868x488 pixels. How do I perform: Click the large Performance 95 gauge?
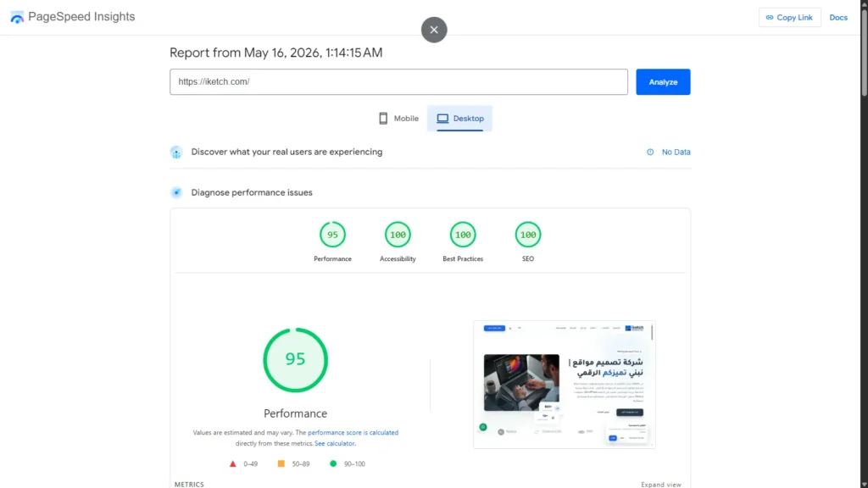tap(296, 360)
